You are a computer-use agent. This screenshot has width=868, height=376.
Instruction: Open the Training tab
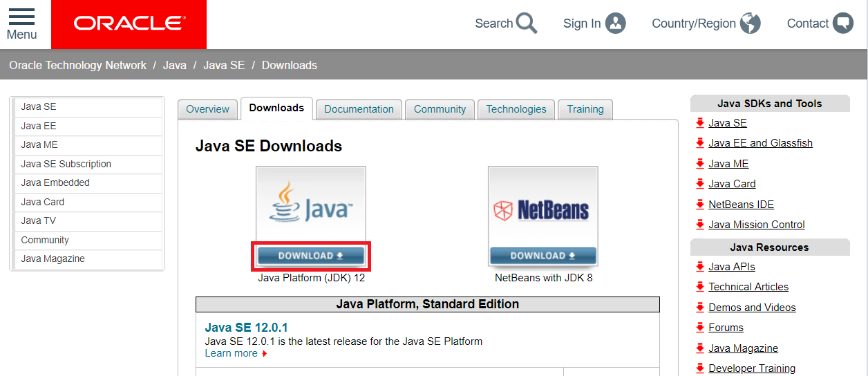(585, 109)
